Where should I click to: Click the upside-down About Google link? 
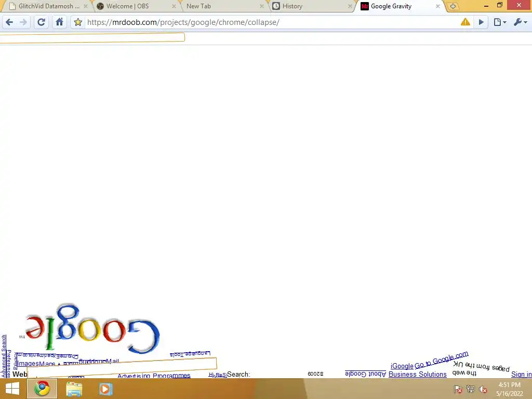point(365,374)
